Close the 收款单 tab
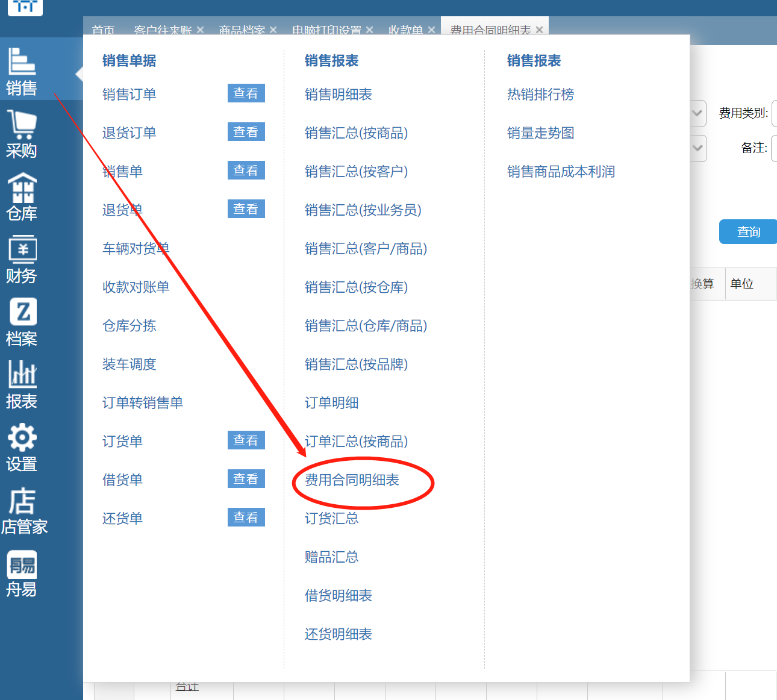This screenshot has height=700, width=777. pyautogui.click(x=431, y=30)
